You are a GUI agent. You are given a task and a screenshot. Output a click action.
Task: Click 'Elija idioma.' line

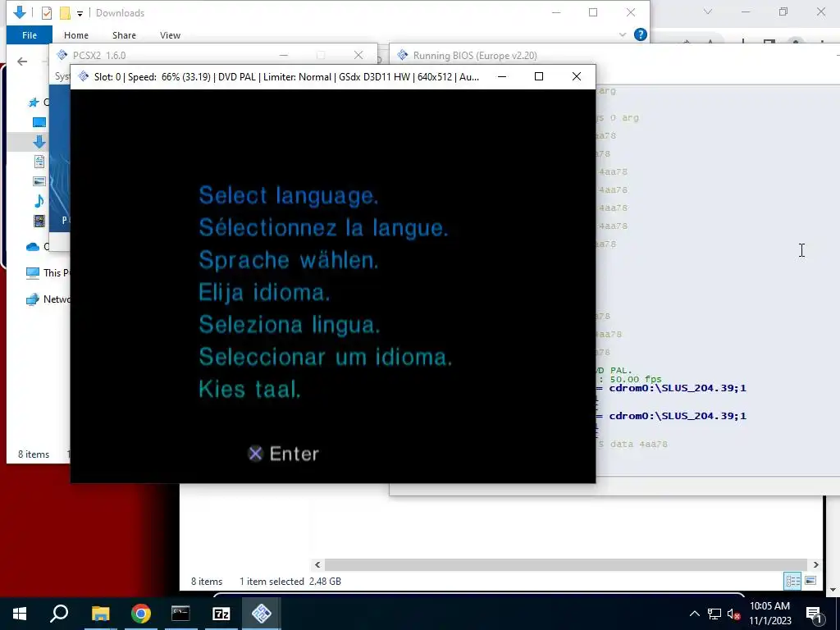point(265,293)
